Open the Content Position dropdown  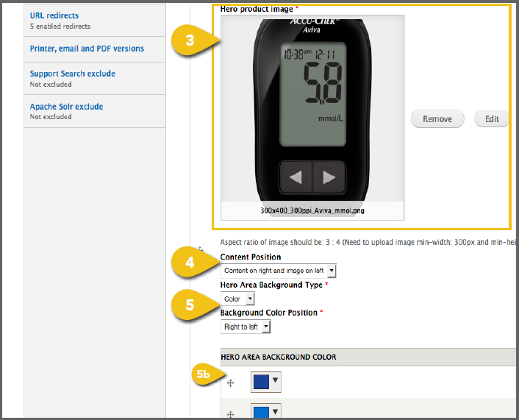tap(279, 271)
